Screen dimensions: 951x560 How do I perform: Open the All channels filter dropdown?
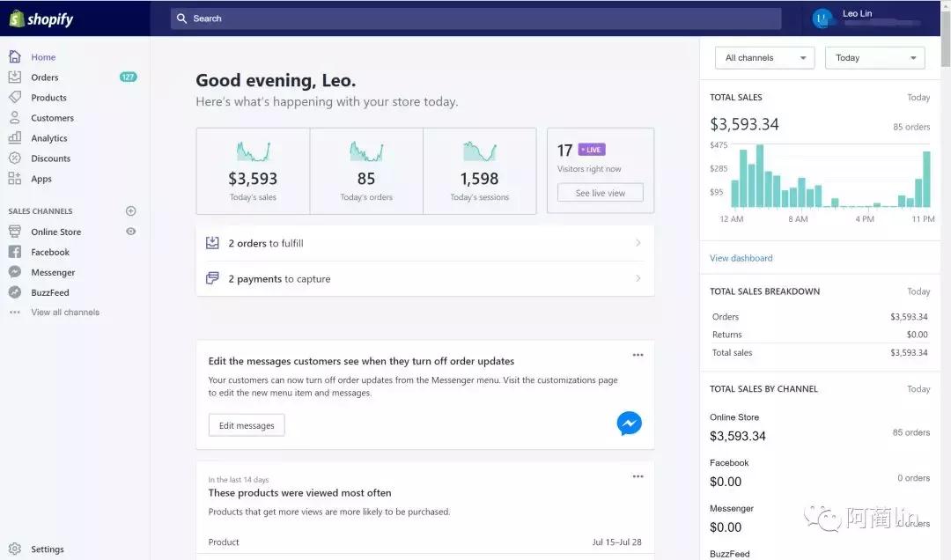coord(763,57)
